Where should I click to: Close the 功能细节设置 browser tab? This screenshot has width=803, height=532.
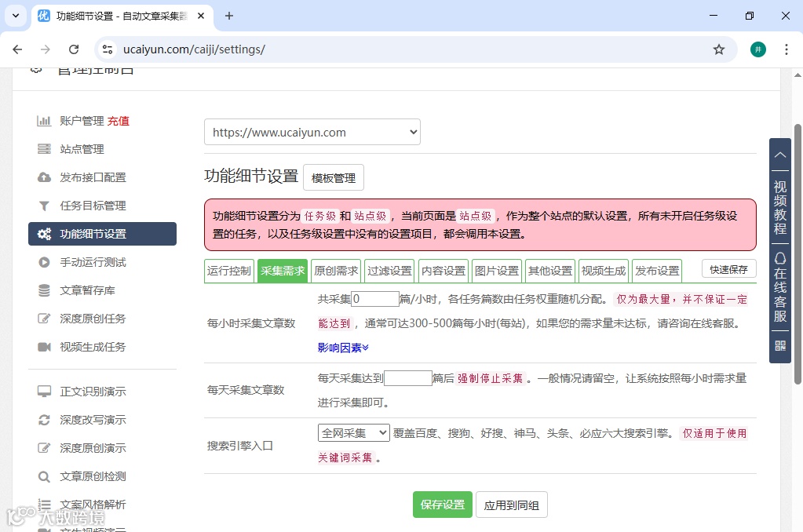(201, 16)
